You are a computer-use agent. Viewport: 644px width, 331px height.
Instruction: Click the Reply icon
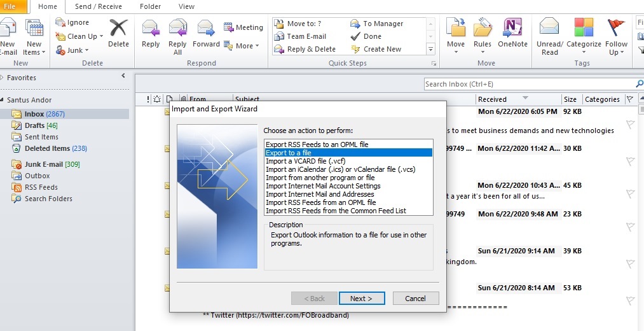150,29
